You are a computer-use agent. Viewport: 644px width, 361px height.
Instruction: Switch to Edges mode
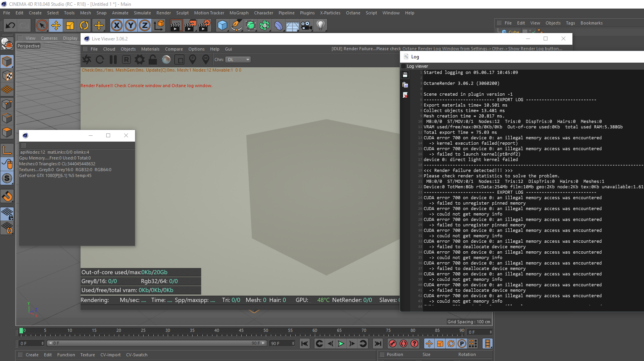point(7,118)
